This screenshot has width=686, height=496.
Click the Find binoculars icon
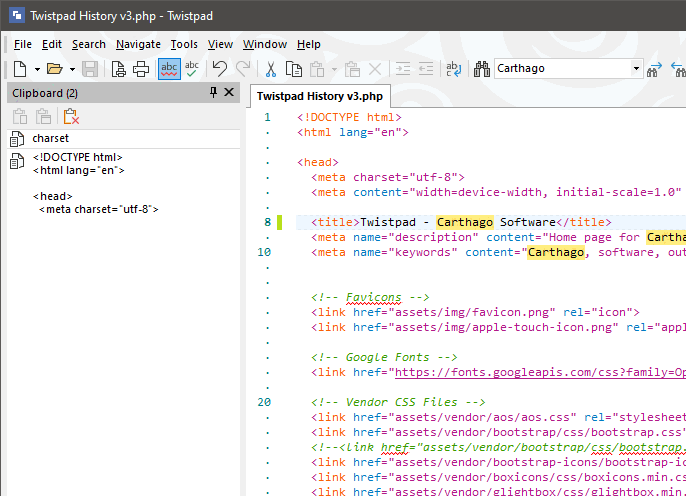(482, 69)
